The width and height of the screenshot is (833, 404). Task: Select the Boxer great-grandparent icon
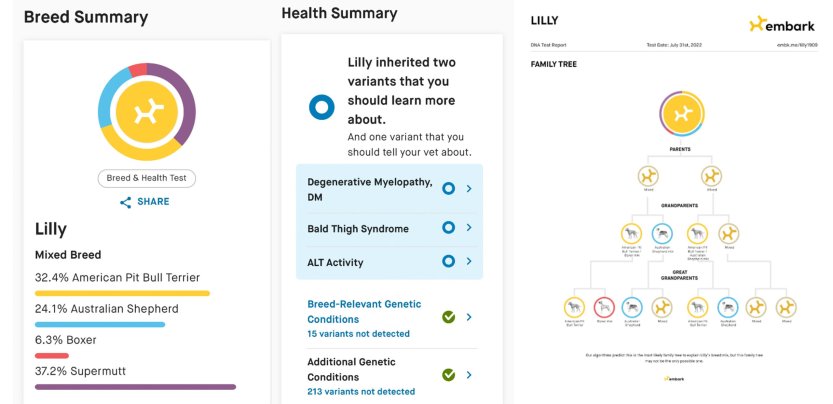[603, 308]
